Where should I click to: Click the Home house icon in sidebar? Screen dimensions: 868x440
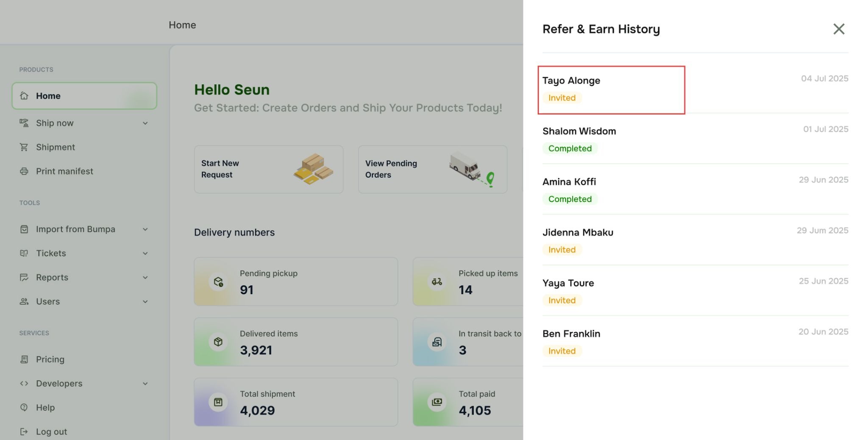tap(24, 96)
